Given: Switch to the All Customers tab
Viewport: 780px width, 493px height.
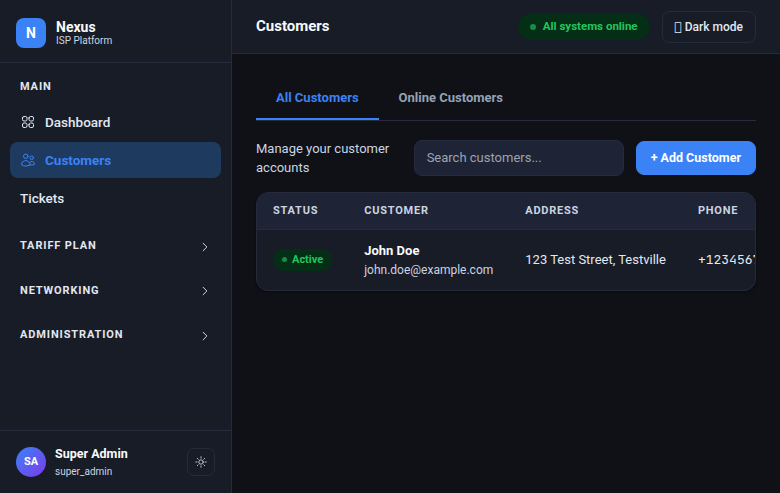Looking at the screenshot, I should 317,98.
